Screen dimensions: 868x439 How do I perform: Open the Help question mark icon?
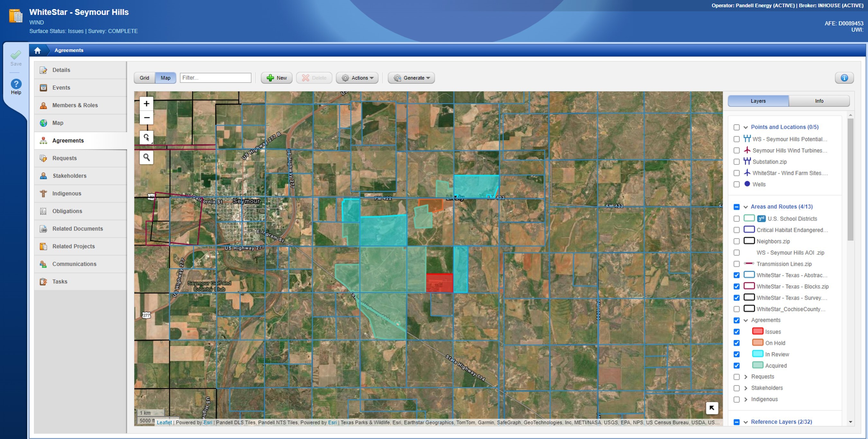pos(16,84)
